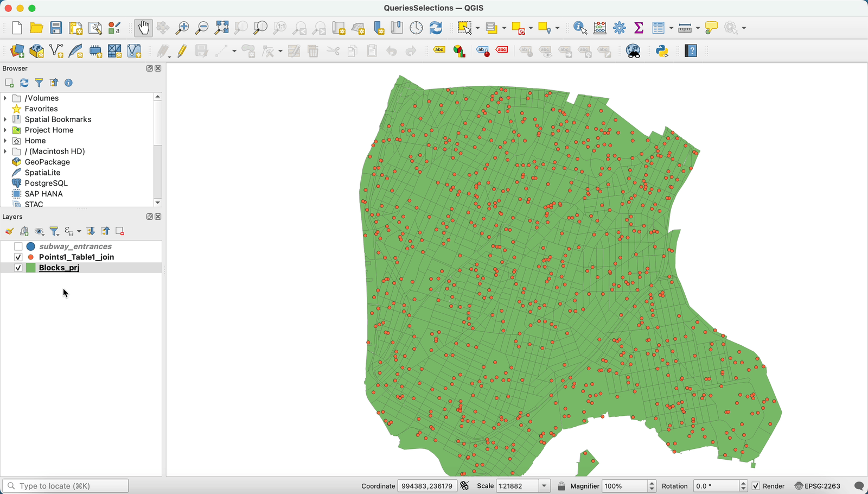Show Statistical Summary panel
Image resolution: width=868 pixels, height=494 pixels.
point(639,28)
